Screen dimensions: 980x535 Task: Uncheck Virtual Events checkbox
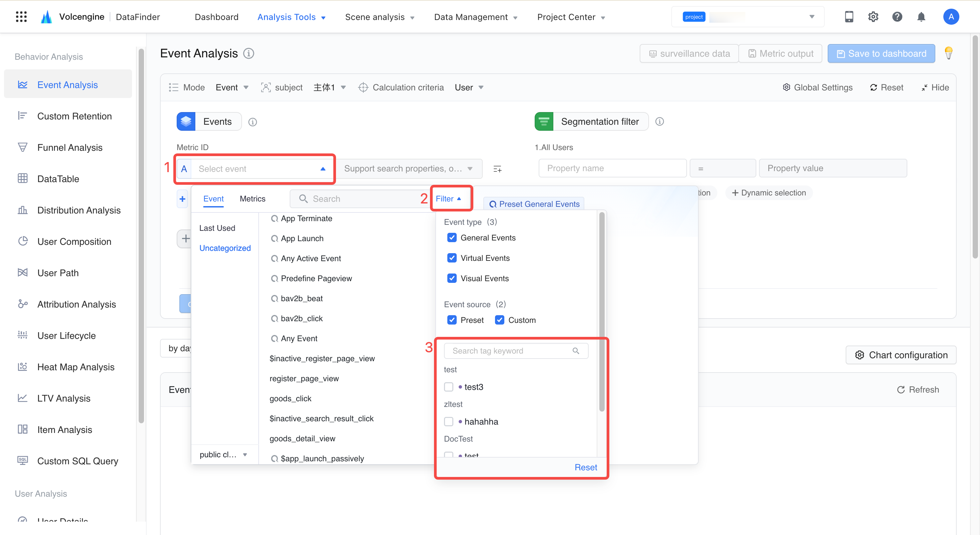pos(452,258)
